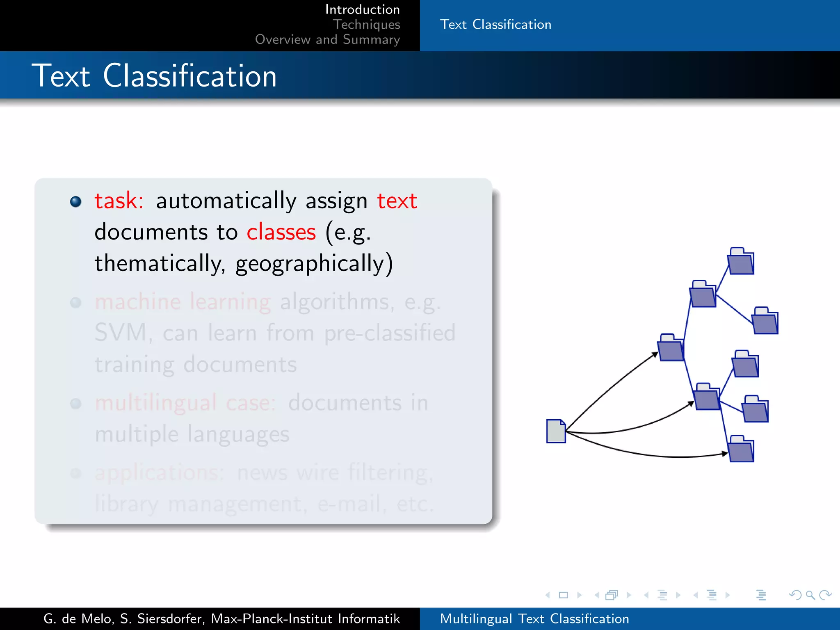Jump to next frame arrow beside stacked frames

[x=628, y=595]
